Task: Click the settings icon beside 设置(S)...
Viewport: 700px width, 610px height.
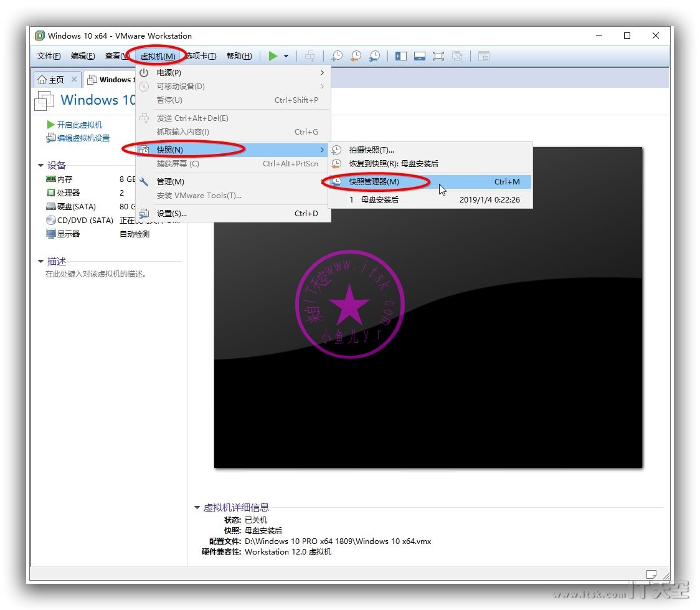Action: click(x=144, y=214)
